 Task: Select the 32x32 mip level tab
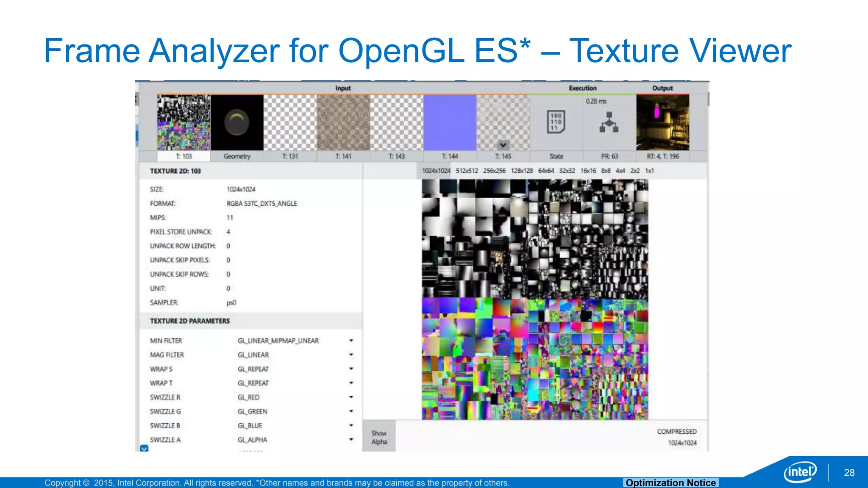[x=567, y=171]
